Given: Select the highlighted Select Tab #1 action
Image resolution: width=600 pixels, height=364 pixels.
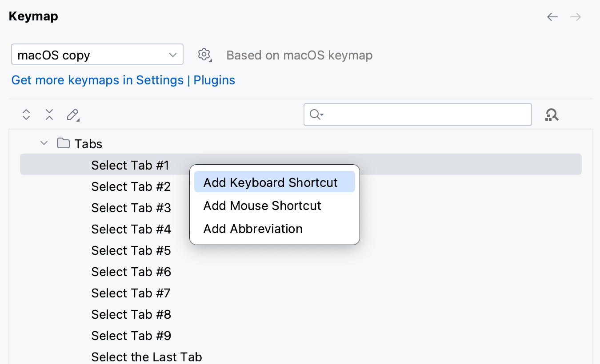Looking at the screenshot, I should point(130,165).
